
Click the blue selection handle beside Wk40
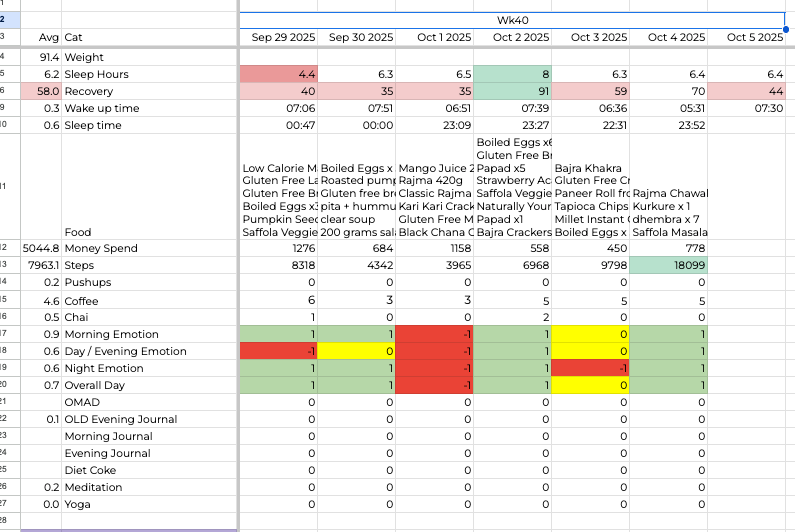[x=786, y=29]
